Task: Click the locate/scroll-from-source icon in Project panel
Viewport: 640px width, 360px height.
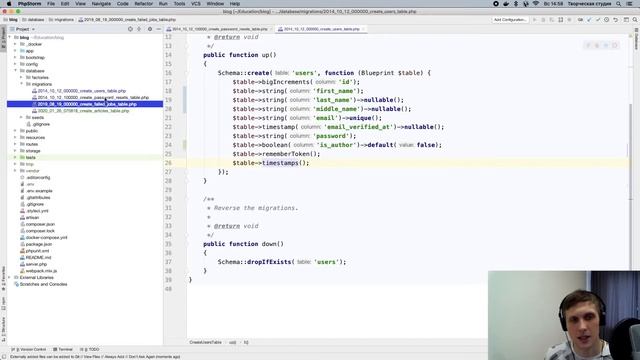Action: pos(130,29)
